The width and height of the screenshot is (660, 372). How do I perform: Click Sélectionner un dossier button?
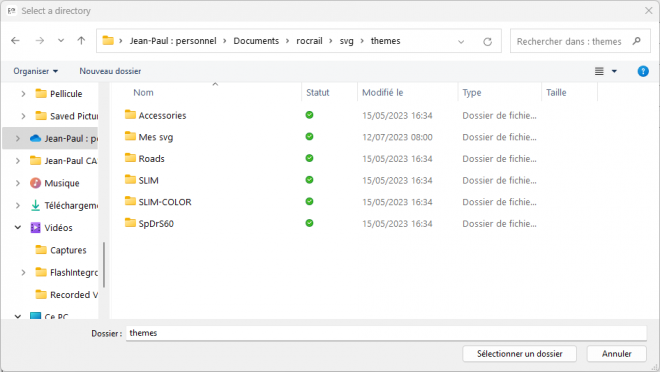(x=519, y=353)
